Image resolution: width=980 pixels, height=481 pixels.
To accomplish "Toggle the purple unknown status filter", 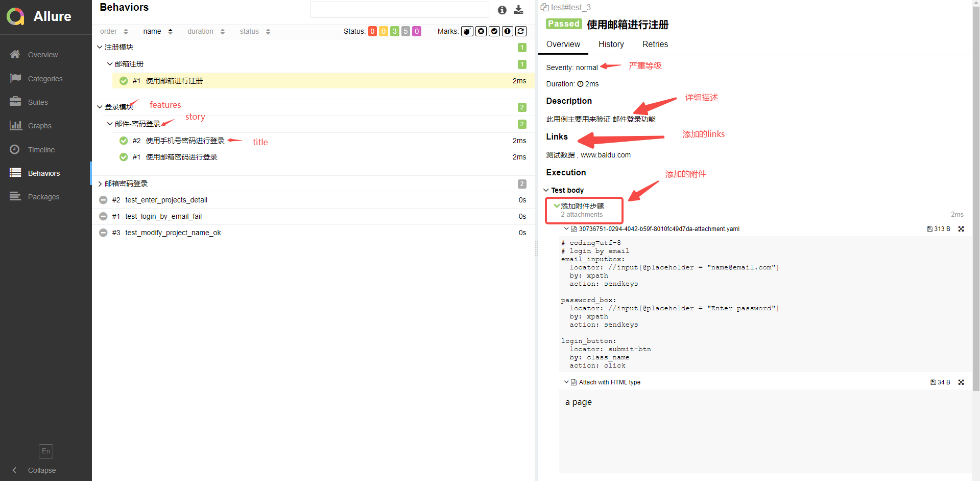I will click(x=417, y=31).
